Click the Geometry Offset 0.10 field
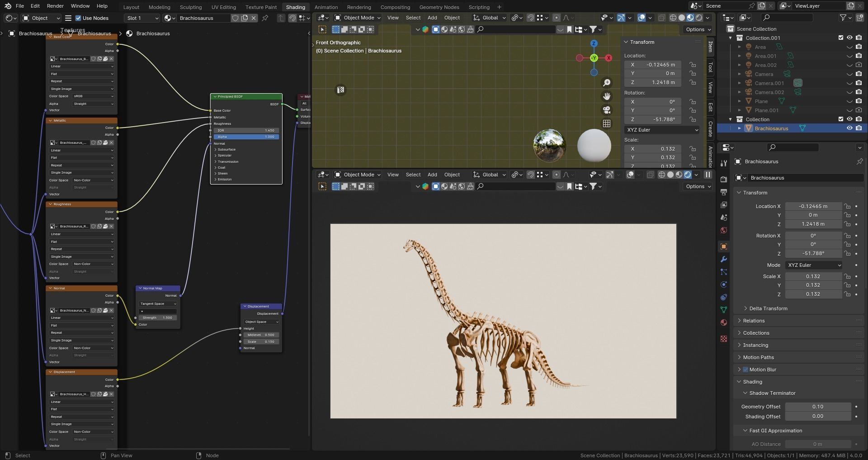868x460 pixels. [817, 407]
